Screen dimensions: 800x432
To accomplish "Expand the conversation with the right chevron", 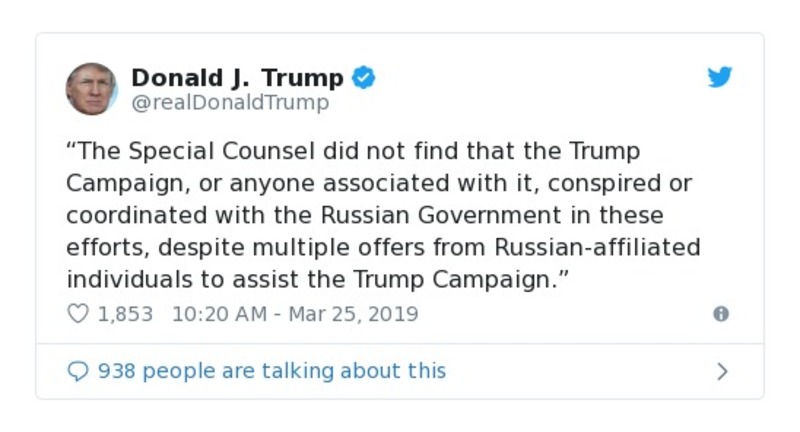I will [722, 372].
